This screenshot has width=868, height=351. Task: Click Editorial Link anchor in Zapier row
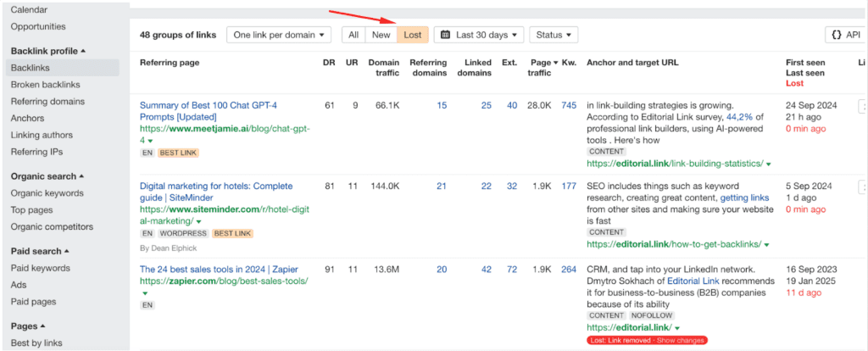(695, 281)
